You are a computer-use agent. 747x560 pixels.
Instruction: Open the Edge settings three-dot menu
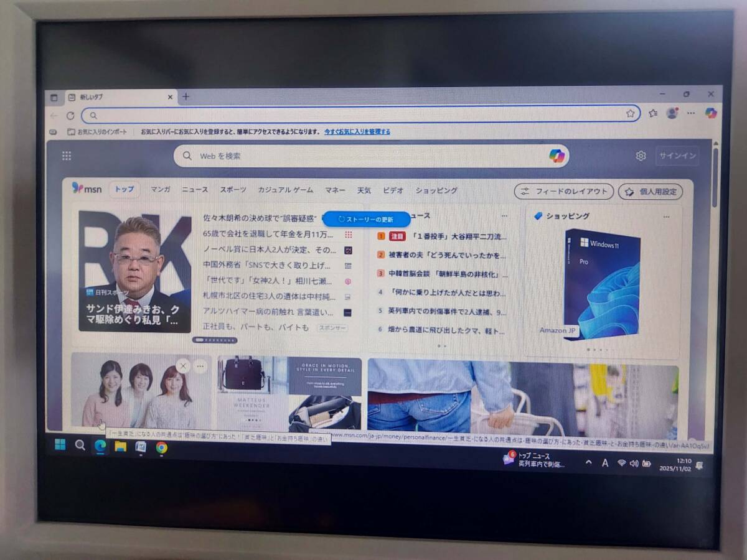coord(690,114)
